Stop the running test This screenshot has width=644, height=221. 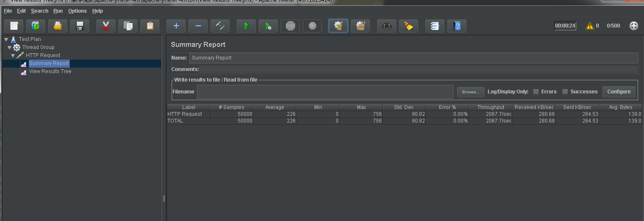coord(290,26)
